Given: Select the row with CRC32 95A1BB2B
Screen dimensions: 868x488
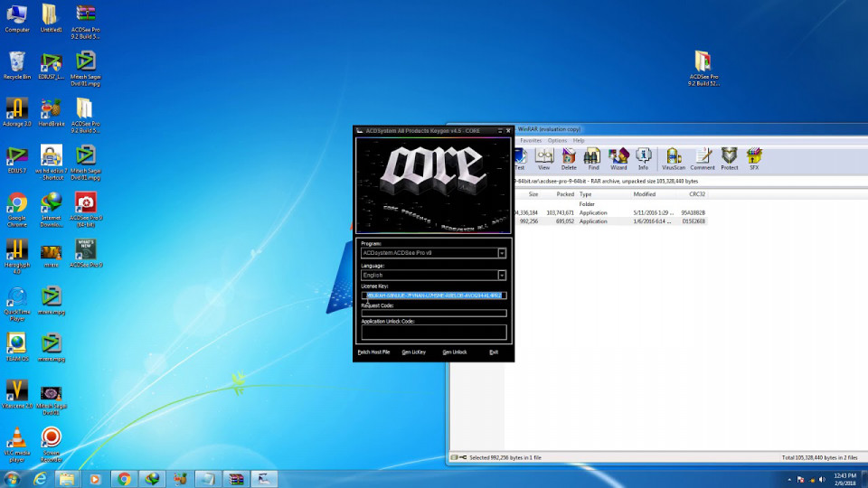Looking at the screenshot, I should tap(610, 212).
